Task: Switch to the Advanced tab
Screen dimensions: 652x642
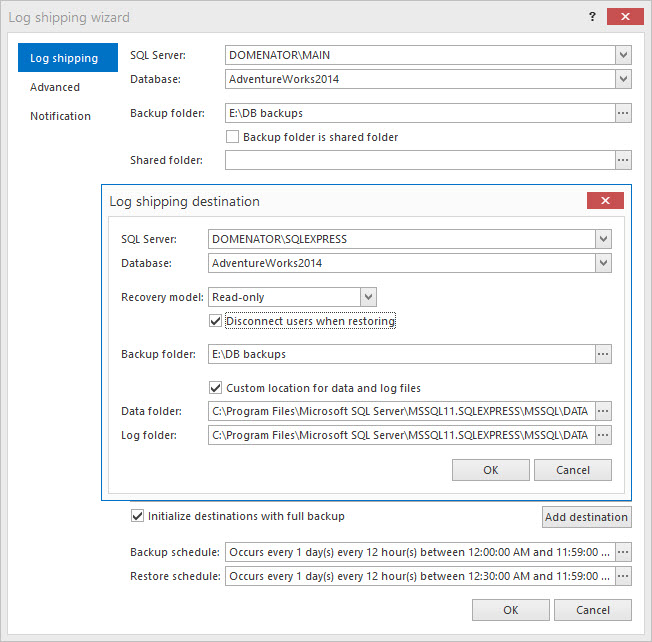Action: pyautogui.click(x=55, y=87)
